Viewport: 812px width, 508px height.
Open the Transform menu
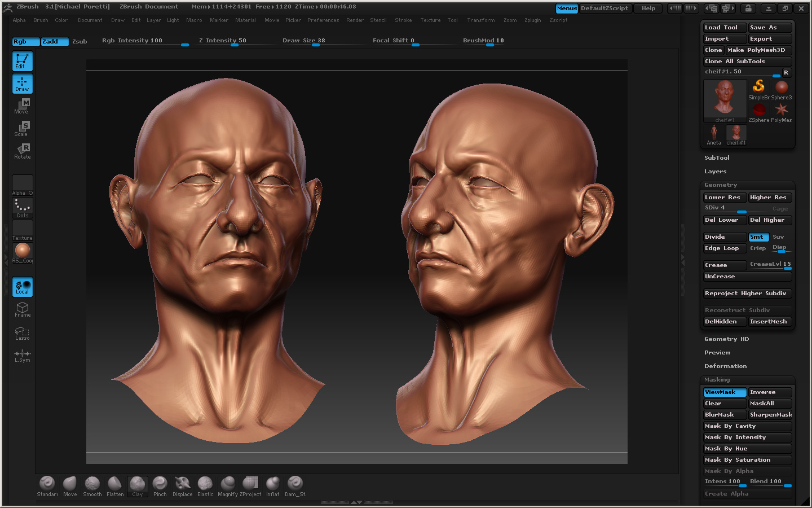(x=480, y=20)
